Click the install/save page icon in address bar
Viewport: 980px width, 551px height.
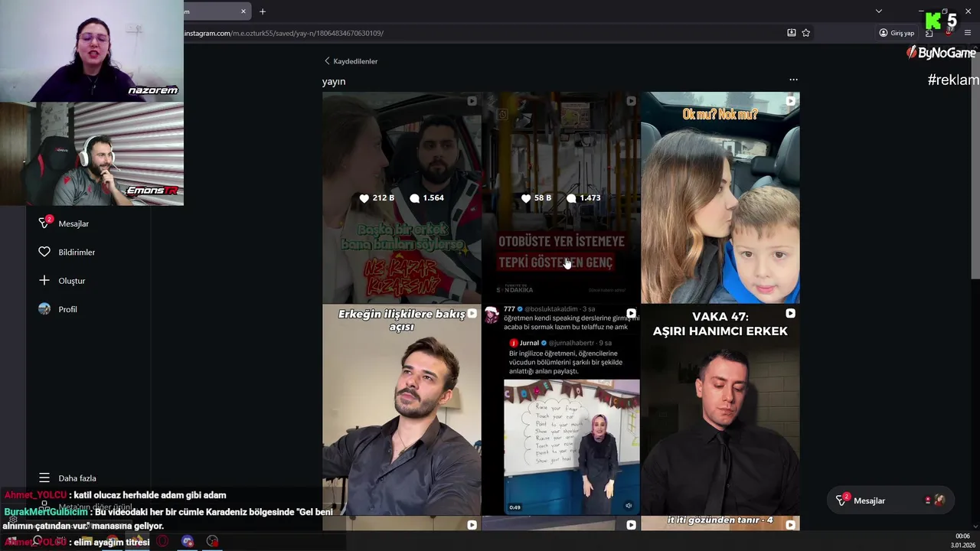point(792,33)
